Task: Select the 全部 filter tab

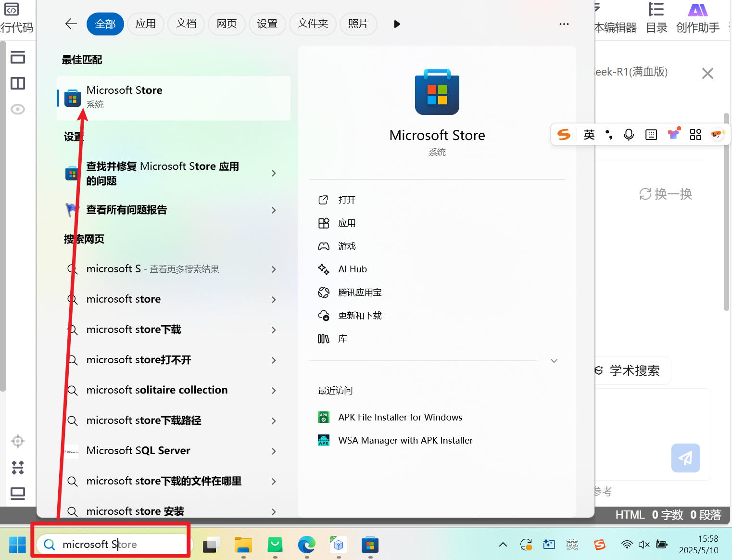Action: pos(105,24)
